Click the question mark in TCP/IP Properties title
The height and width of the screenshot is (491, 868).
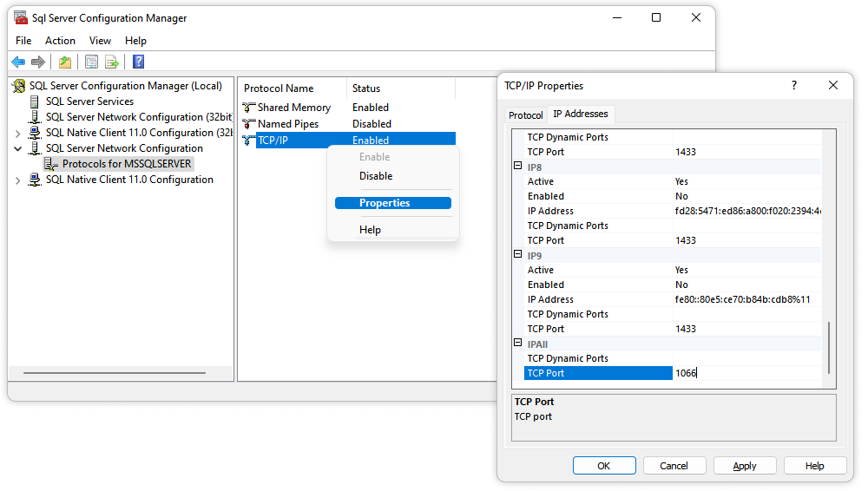[x=794, y=85]
